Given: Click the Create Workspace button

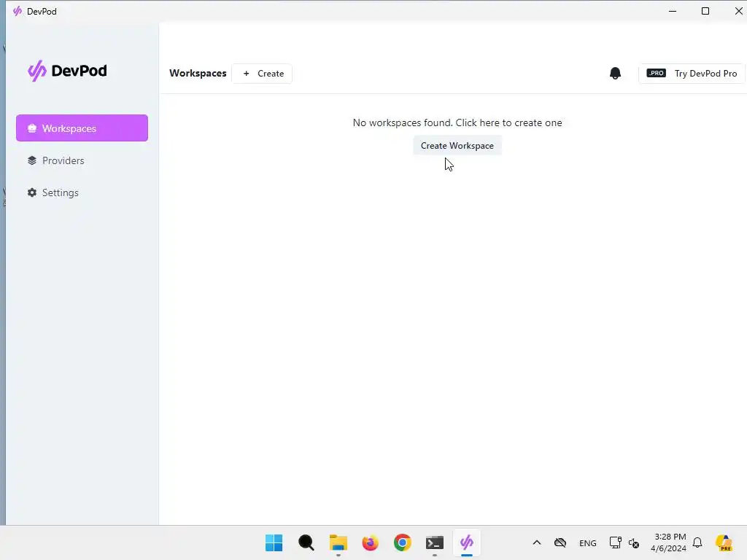Looking at the screenshot, I should 457,146.
